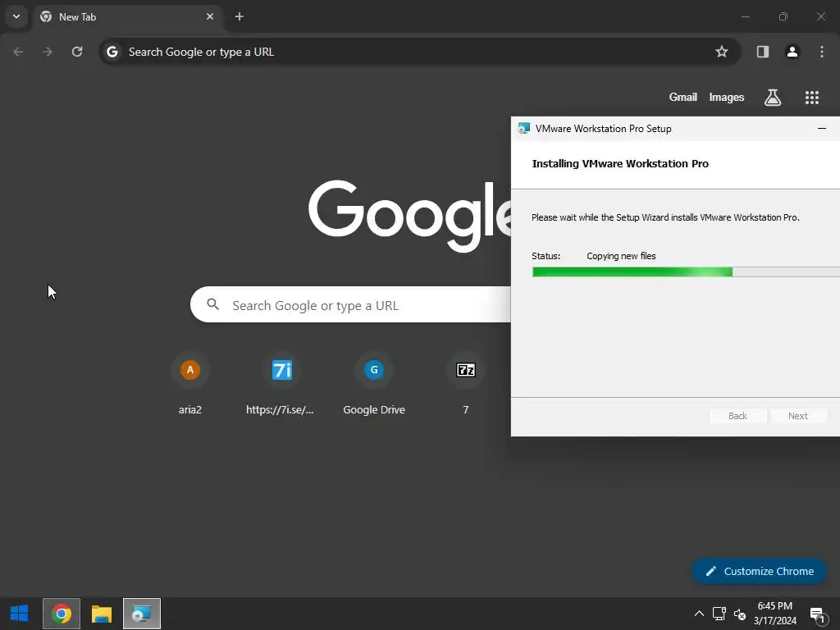This screenshot has width=840, height=630.
Task: Bookmark this tab with the star icon
Action: 722,52
